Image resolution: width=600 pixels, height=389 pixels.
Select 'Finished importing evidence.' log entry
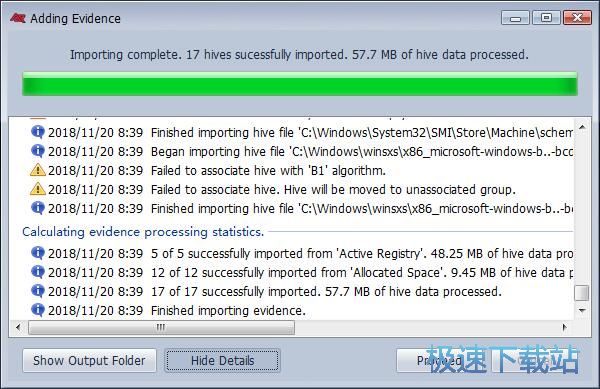click(228, 310)
